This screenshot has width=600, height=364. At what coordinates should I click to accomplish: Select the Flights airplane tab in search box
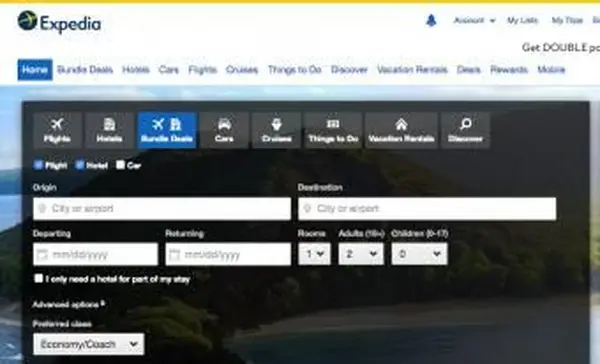point(57,130)
